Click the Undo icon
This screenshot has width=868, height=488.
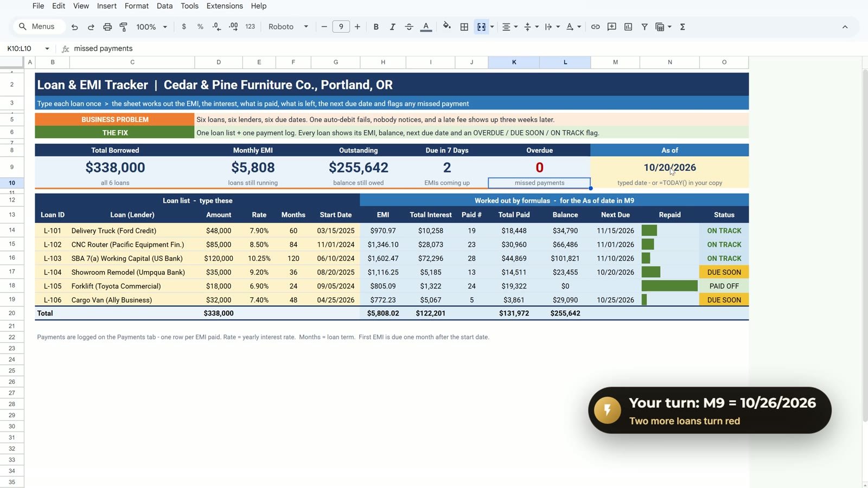point(75,27)
